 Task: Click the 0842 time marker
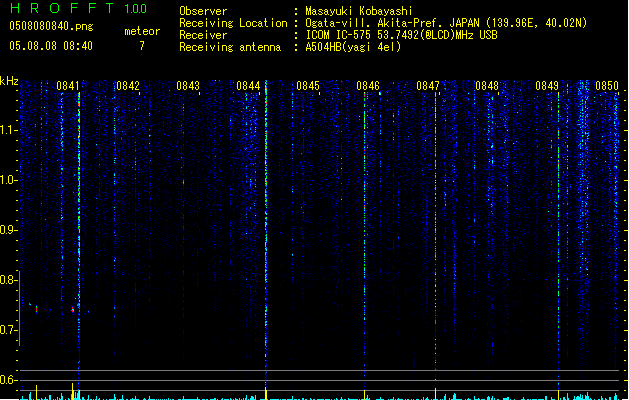pos(128,86)
